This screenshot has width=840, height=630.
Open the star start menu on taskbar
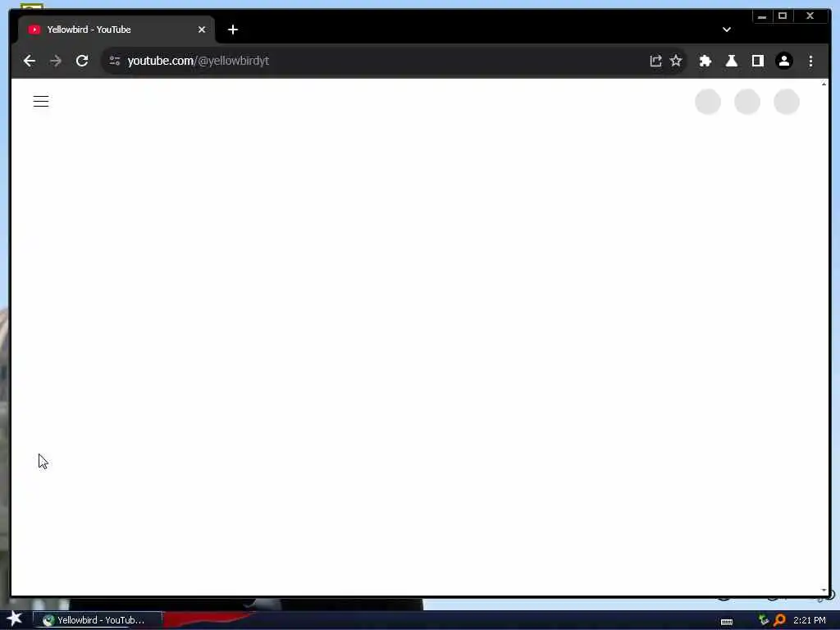point(15,619)
